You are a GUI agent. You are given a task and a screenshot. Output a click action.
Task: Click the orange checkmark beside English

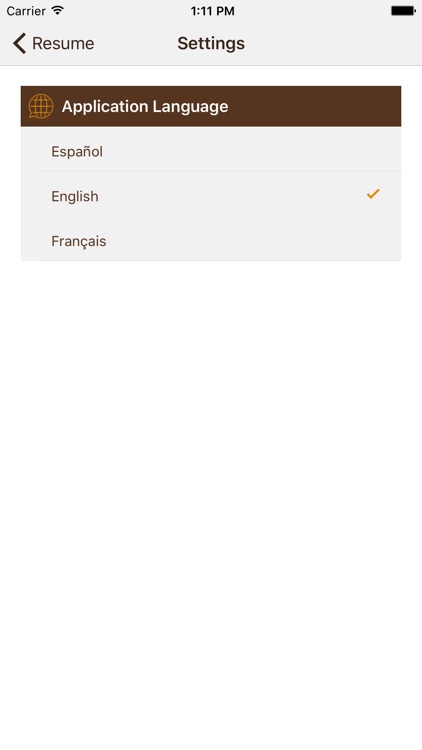[373, 194]
